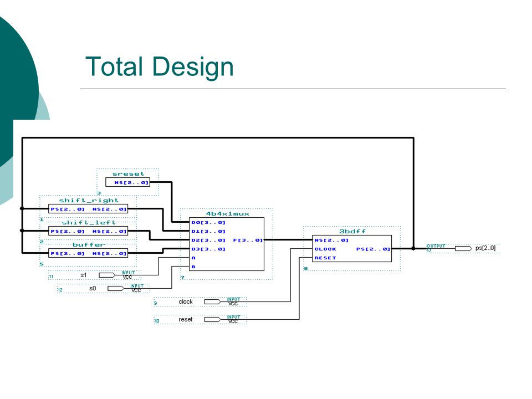Click the RESET port of 3bdff
The height and width of the screenshot is (399, 532).
(x=325, y=258)
